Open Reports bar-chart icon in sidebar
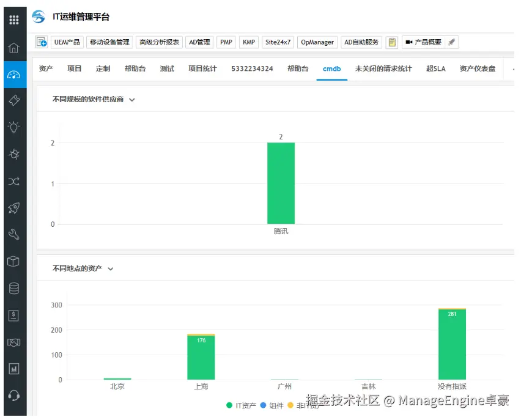Screen dimensions: 521x420 tap(13, 369)
